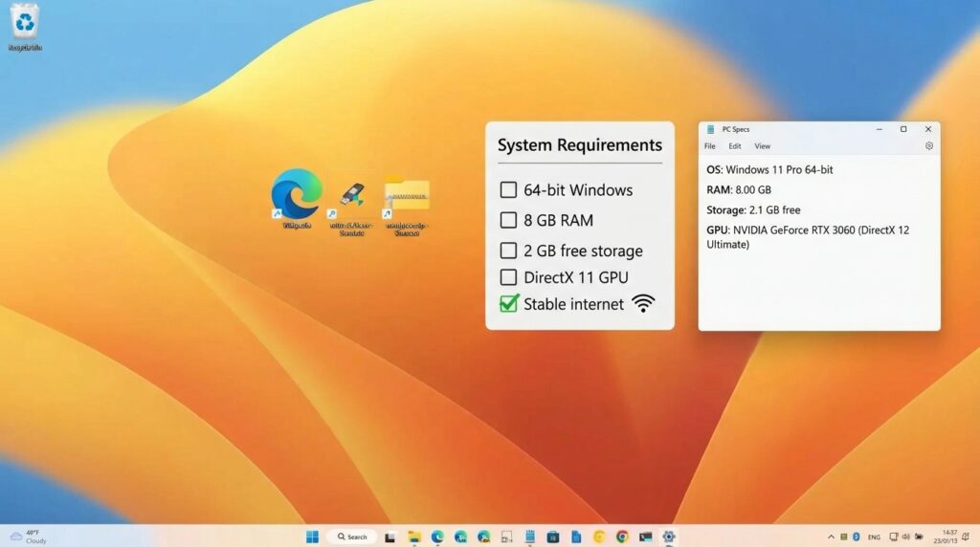Open the Edit menu in PC Specs

(x=735, y=146)
